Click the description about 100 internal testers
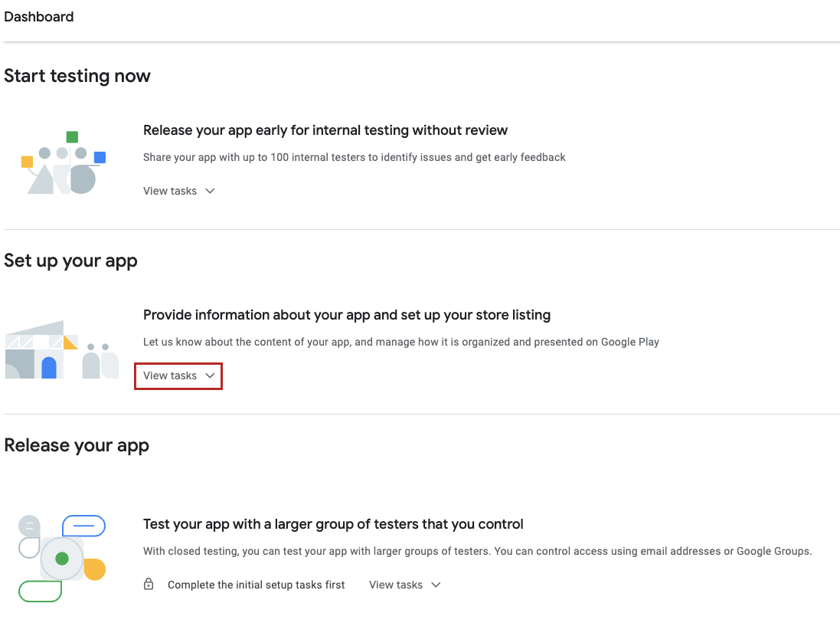Screen dimensions: 840x623 coord(355,157)
